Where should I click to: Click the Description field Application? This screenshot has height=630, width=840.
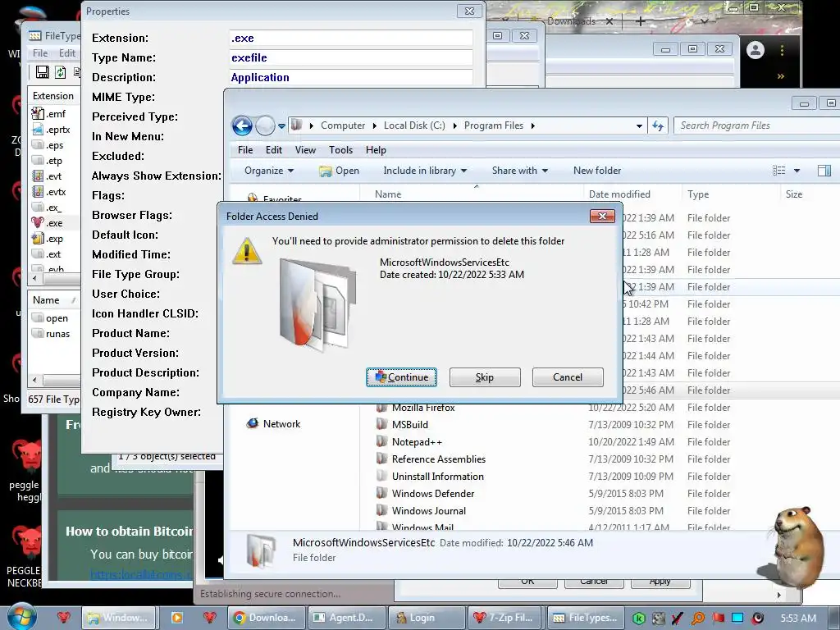tap(351, 77)
